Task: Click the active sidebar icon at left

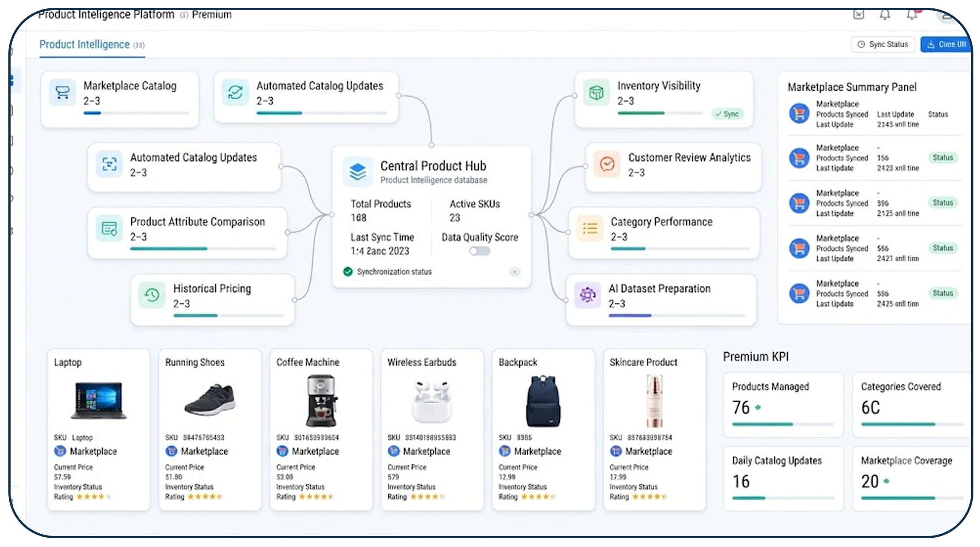Action: point(13,80)
